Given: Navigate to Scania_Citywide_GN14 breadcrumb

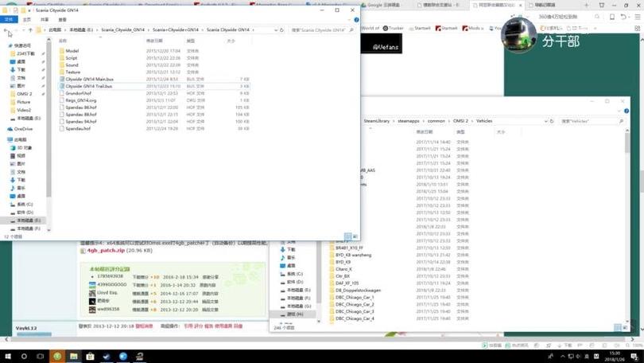Looking at the screenshot, I should 122,30.
